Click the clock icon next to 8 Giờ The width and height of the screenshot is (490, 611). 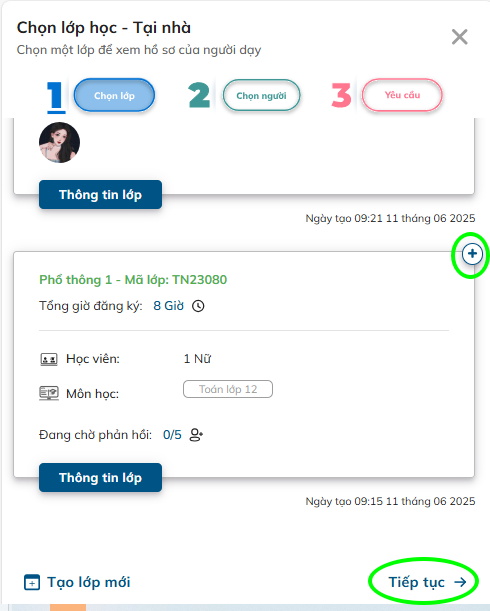click(x=198, y=306)
